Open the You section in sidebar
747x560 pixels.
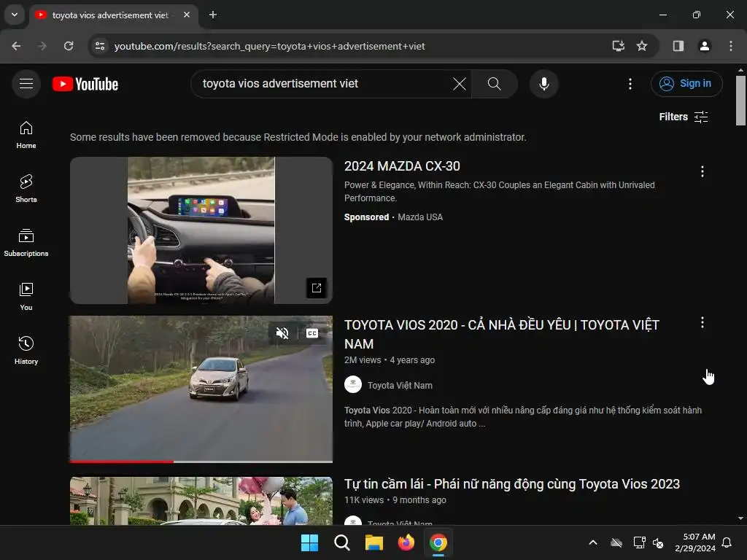pyautogui.click(x=26, y=296)
